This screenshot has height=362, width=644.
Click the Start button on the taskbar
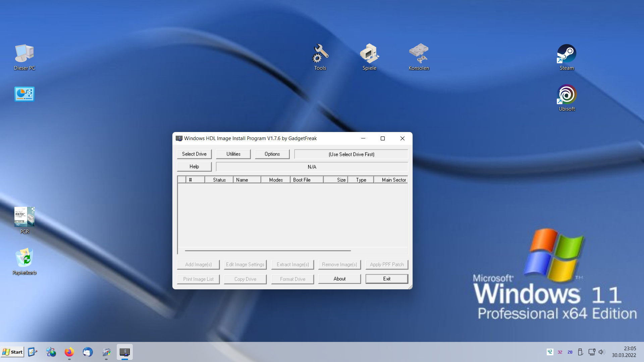tap(12, 352)
